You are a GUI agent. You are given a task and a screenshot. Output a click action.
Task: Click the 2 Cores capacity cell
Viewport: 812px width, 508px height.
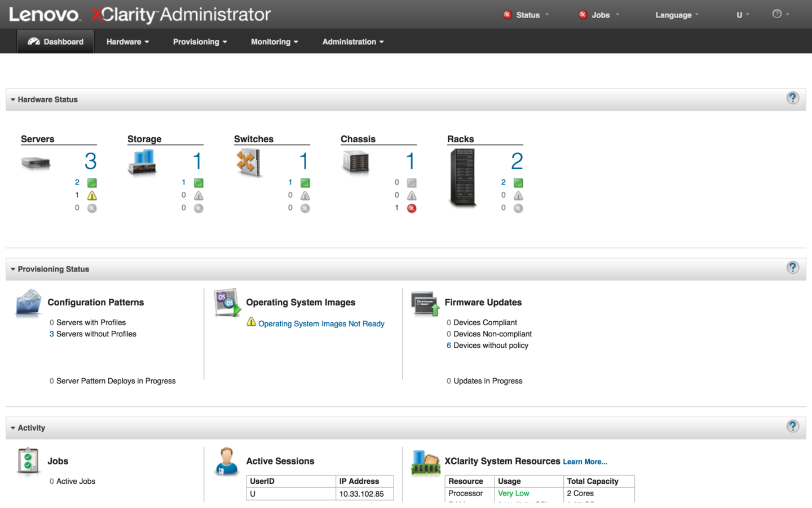tap(599, 493)
